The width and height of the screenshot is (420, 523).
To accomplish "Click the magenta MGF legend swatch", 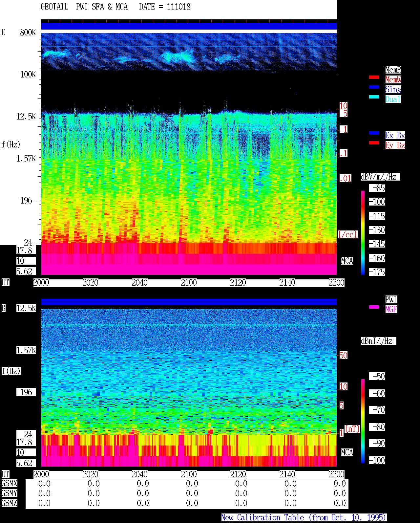I will coord(374,307).
